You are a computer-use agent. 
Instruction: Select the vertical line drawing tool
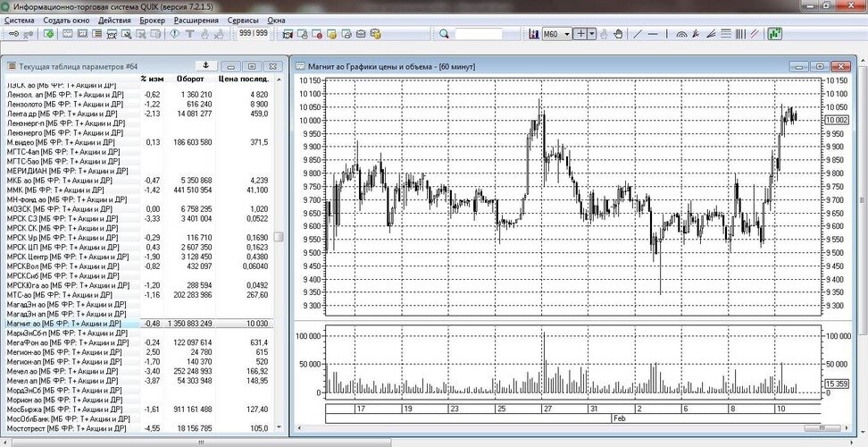(x=666, y=34)
